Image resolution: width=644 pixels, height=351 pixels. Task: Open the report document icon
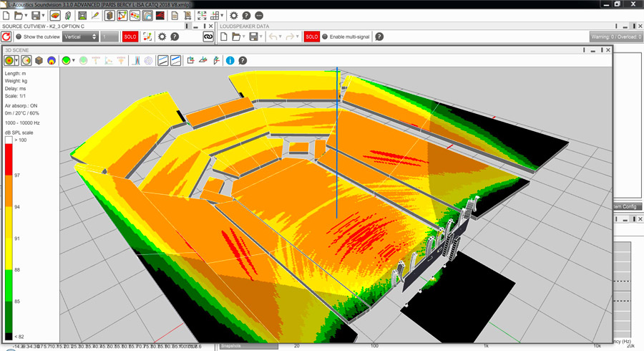click(175, 16)
